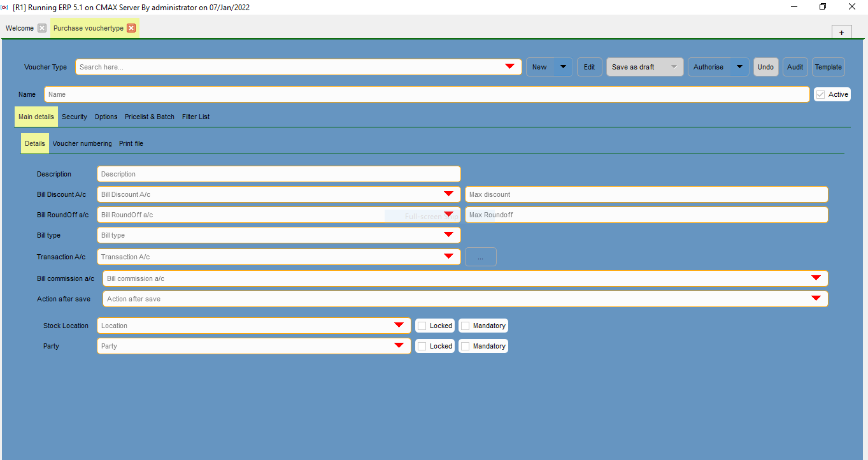The height and width of the screenshot is (460, 868).
Task: Expand the New button dropdown arrow
Action: [564, 67]
